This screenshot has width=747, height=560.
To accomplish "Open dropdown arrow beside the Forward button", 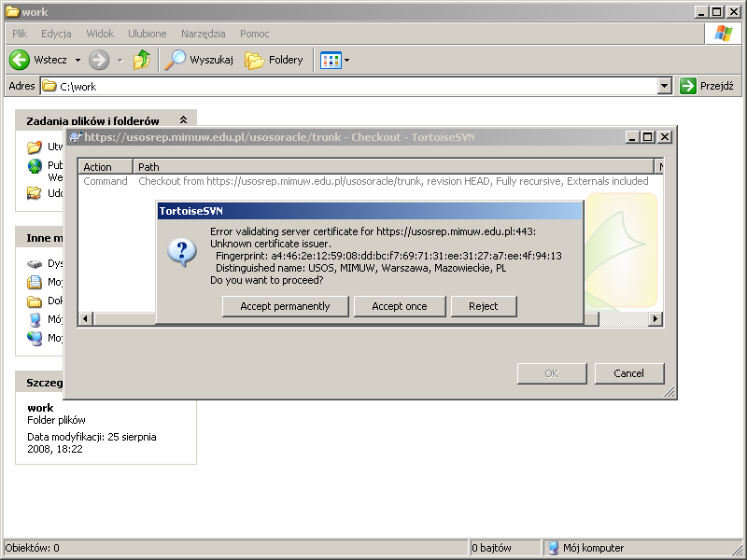I will click(x=120, y=60).
